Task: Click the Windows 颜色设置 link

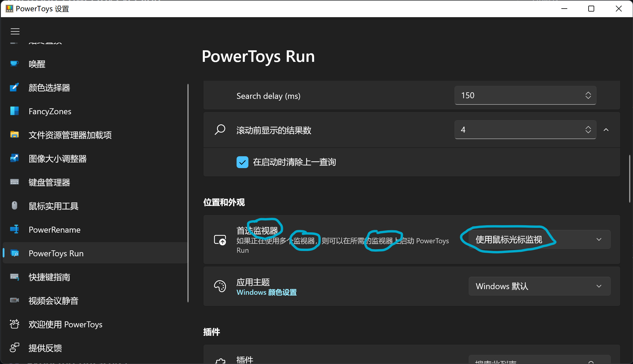Action: click(x=266, y=292)
